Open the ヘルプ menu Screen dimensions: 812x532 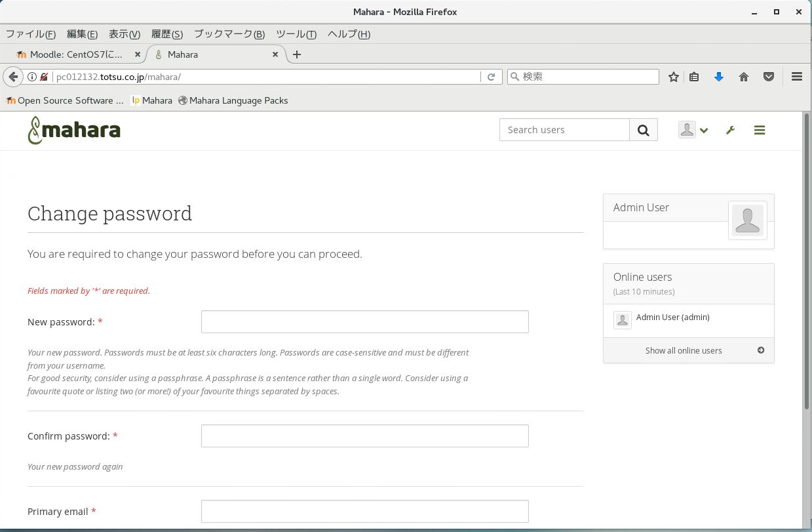click(349, 34)
